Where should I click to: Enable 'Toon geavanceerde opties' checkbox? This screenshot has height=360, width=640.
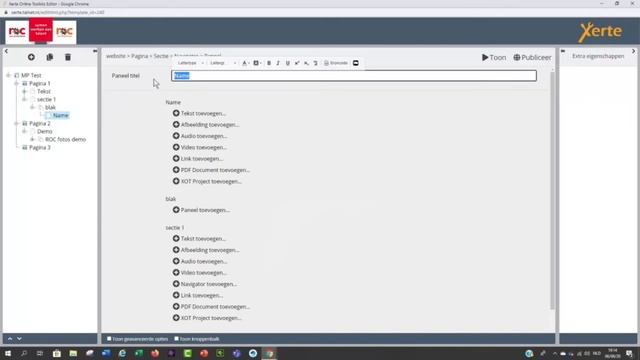pyautogui.click(x=109, y=339)
